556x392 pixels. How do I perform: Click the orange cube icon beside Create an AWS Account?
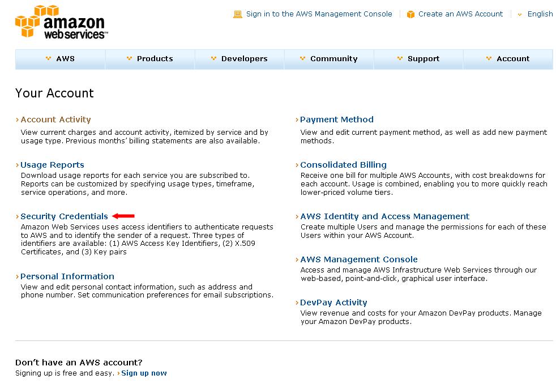pos(410,14)
